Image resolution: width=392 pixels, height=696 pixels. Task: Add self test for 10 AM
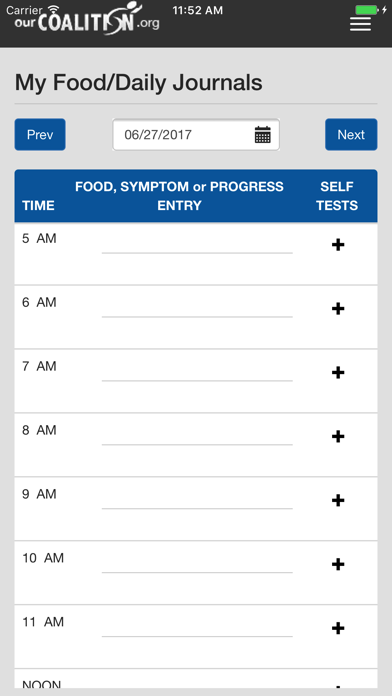click(338, 565)
